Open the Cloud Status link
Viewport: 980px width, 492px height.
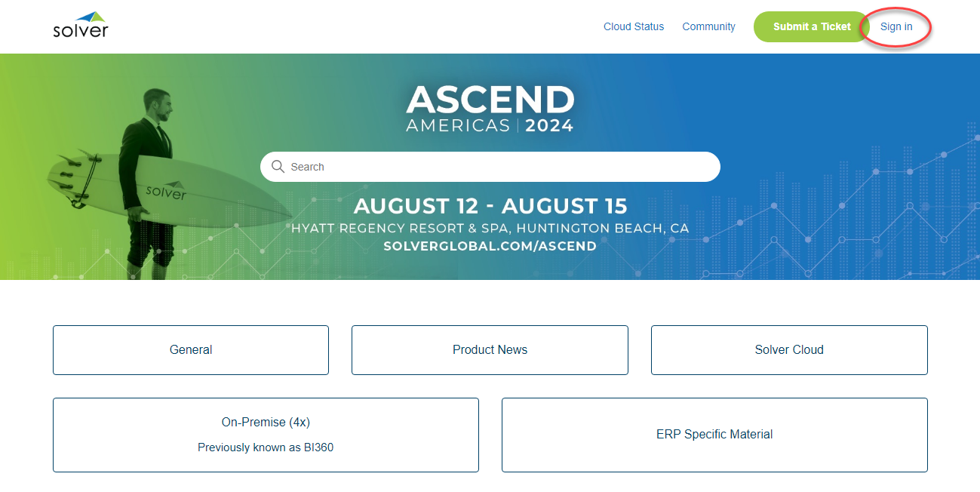tap(634, 26)
